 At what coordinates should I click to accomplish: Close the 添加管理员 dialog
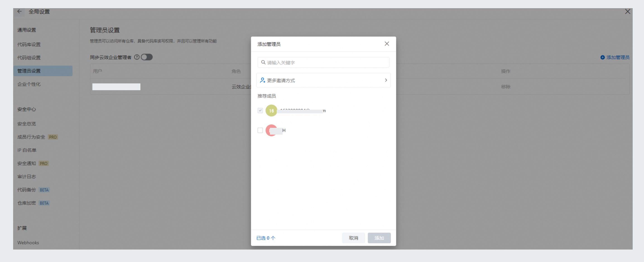387,44
